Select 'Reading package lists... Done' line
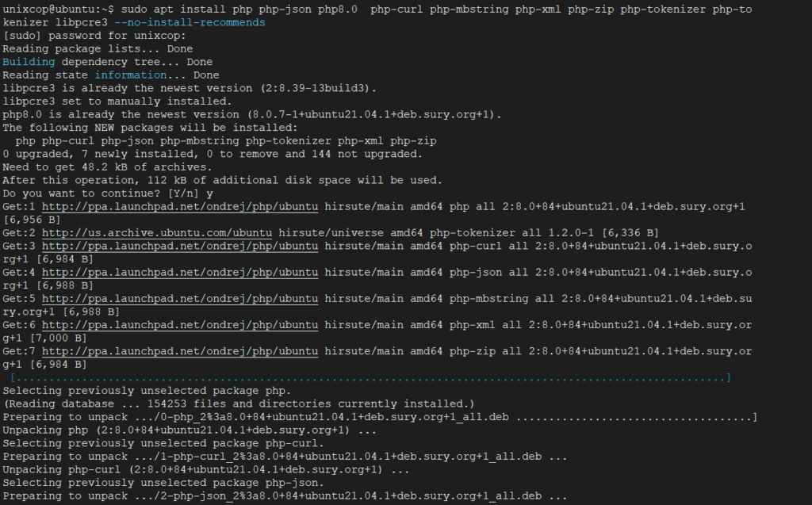 click(x=98, y=48)
